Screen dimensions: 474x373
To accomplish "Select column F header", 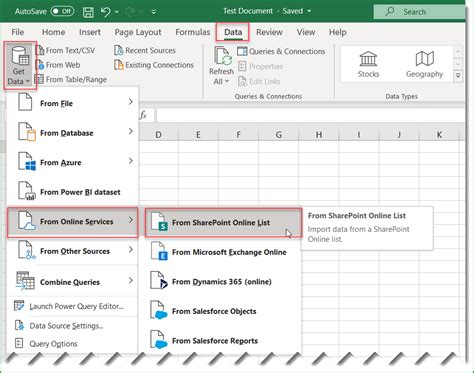I will pyautogui.click(x=238, y=135).
